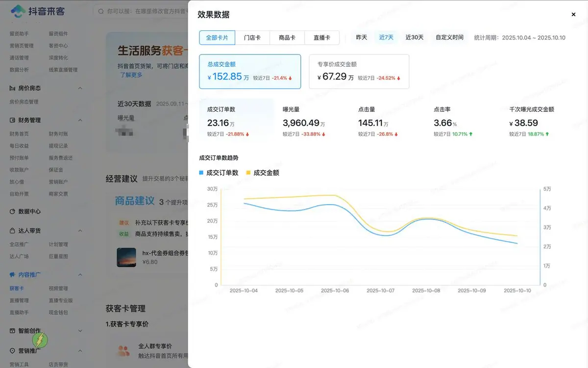Open 现金钱包 in the sidebar
The height and width of the screenshot is (368, 588).
[x=58, y=313]
